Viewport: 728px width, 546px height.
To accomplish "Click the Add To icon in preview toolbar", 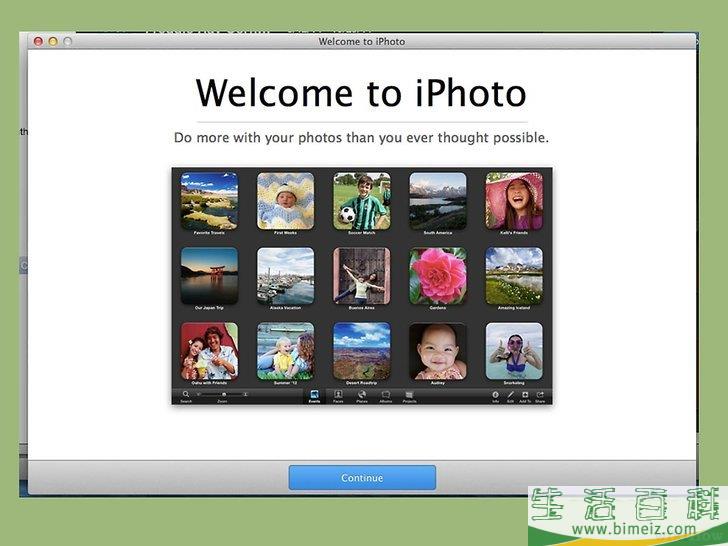I will click(525, 395).
